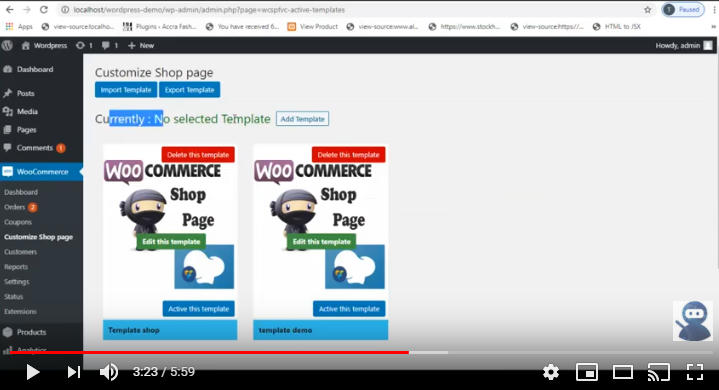Switch to theater mode icon
The width and height of the screenshot is (719, 390).
pyautogui.click(x=623, y=372)
